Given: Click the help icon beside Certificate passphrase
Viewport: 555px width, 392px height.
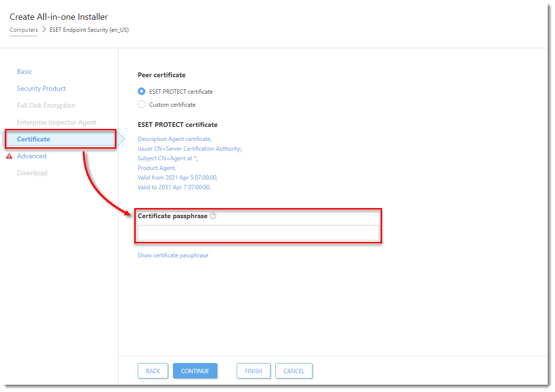Looking at the screenshot, I should pos(213,216).
